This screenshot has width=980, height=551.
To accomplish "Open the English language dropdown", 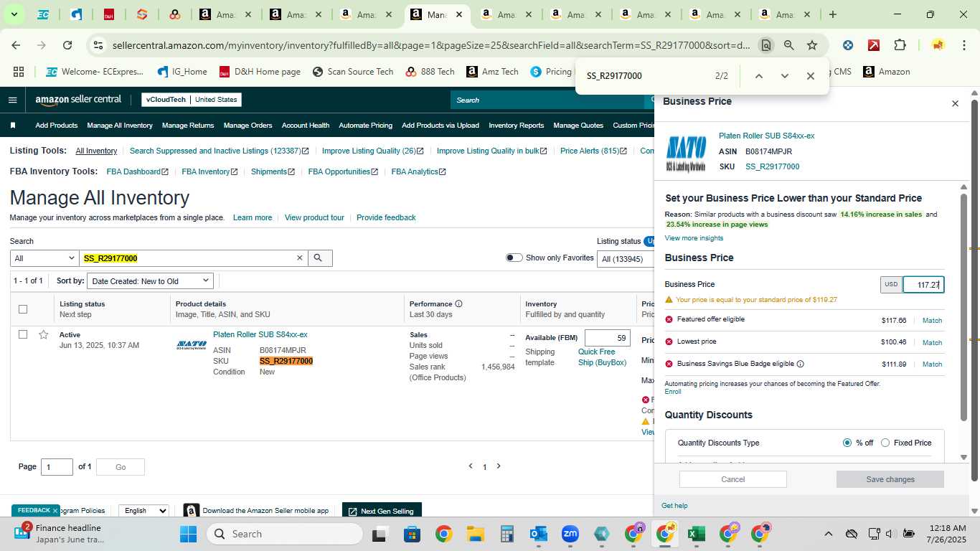I will [x=143, y=511].
